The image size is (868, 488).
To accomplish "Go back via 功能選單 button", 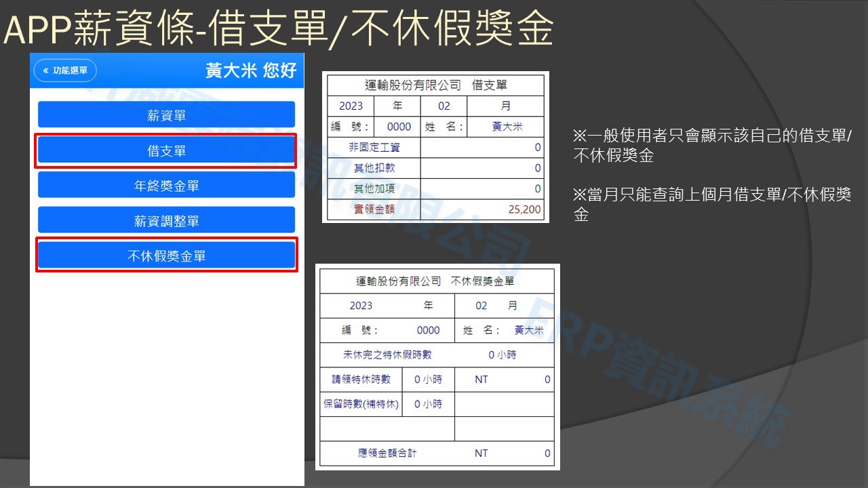I will 65,70.
